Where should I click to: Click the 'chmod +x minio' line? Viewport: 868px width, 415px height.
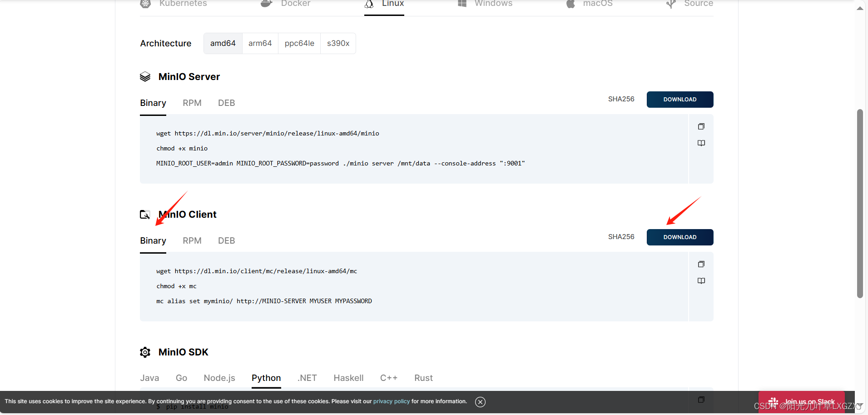coord(182,149)
